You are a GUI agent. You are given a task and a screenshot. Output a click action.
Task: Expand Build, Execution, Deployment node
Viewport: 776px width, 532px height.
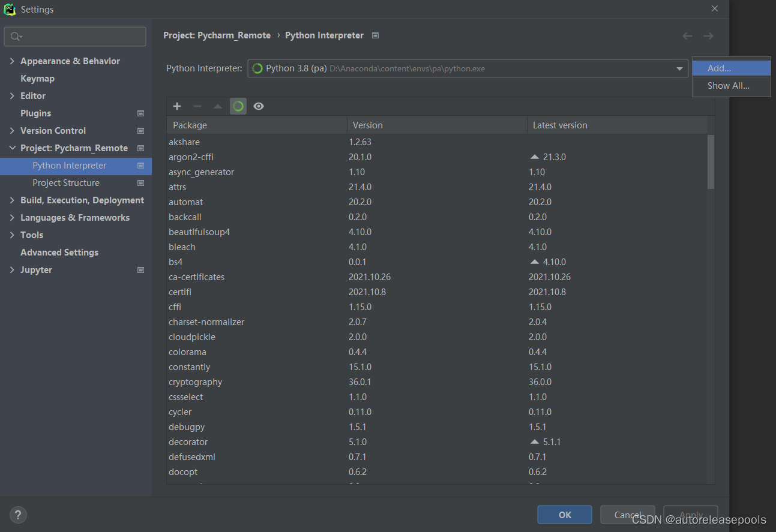click(12, 200)
